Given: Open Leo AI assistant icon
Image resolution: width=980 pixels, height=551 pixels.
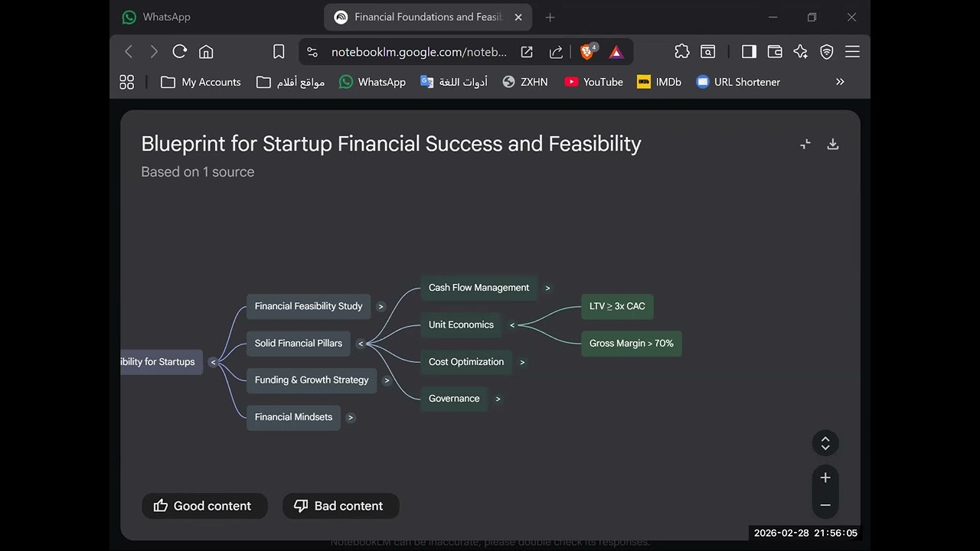Looking at the screenshot, I should point(801,51).
